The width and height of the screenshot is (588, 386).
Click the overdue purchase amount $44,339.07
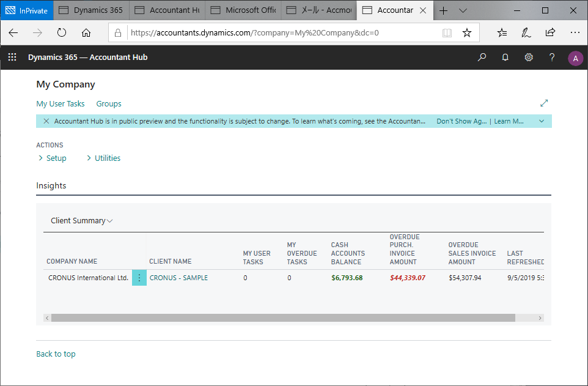pyautogui.click(x=408, y=278)
